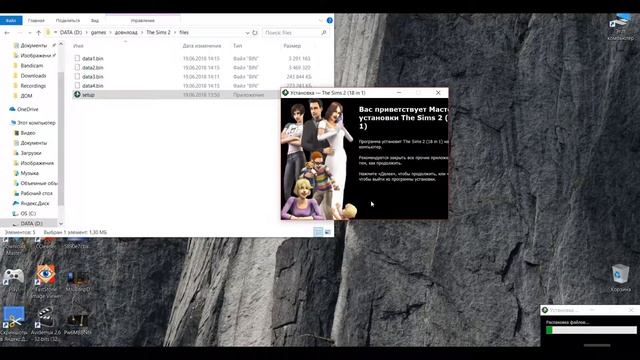
Task: Refresh the files folder view
Action: 255,32
